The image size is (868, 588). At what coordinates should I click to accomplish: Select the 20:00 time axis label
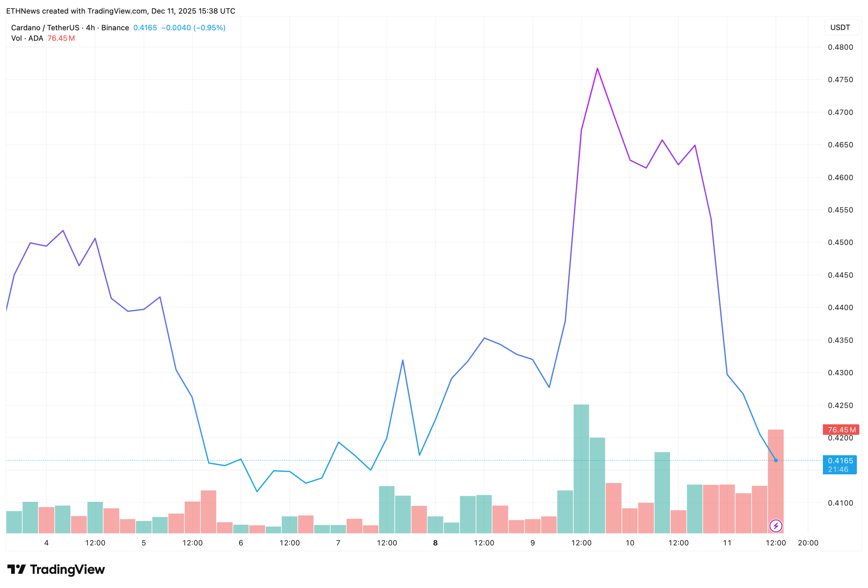pos(808,543)
